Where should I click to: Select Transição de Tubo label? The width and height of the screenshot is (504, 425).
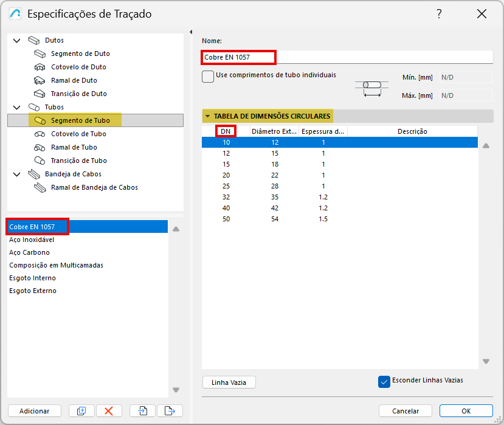tap(79, 161)
